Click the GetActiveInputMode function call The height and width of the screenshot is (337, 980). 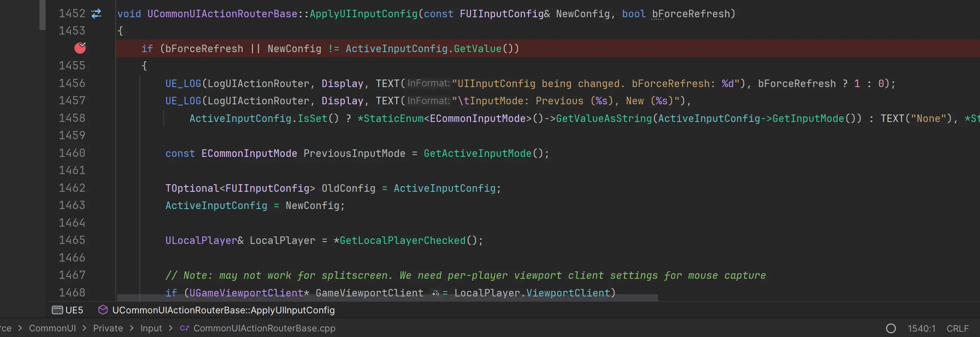coord(477,153)
